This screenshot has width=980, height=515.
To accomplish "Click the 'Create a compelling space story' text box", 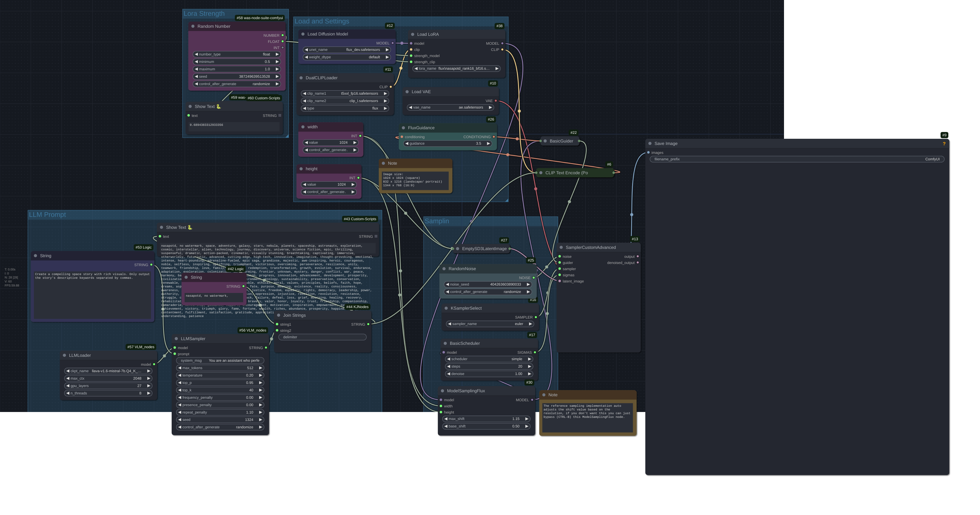I will tap(92, 295).
